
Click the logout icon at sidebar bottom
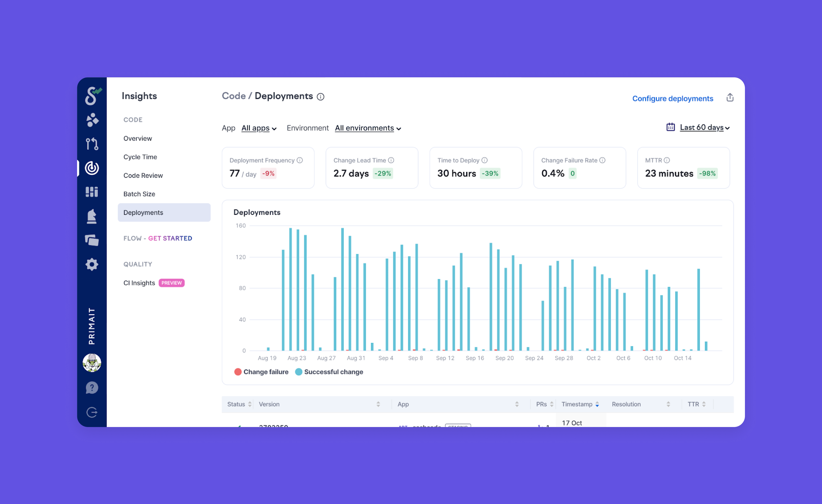[x=92, y=412]
